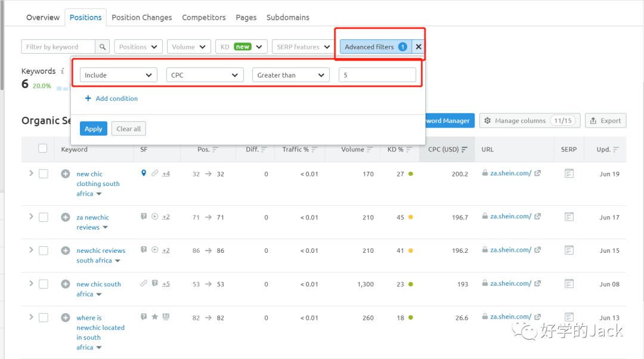This screenshot has height=359, width=644.
Task: Add 'new chic south africa' via plus icon
Action: click(x=66, y=284)
